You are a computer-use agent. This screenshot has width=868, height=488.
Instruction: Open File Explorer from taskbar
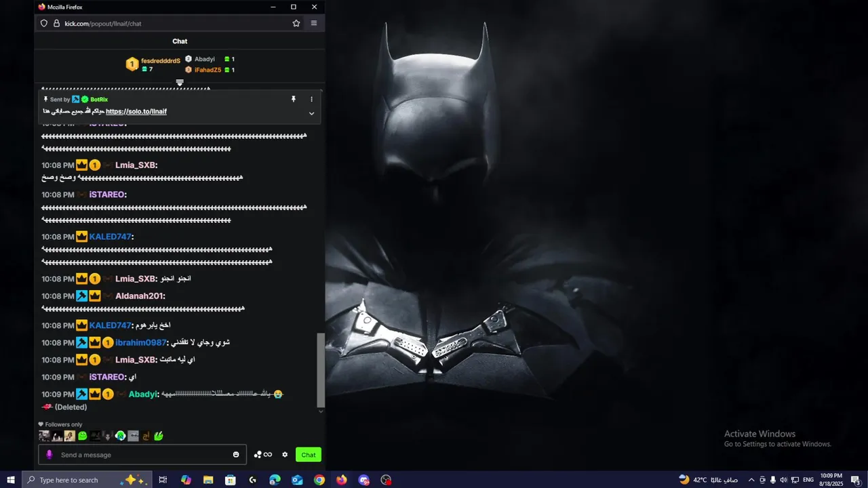(208, 480)
